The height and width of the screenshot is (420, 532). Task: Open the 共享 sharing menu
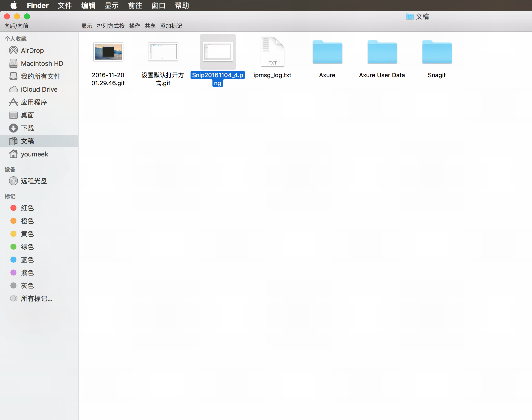point(150,26)
